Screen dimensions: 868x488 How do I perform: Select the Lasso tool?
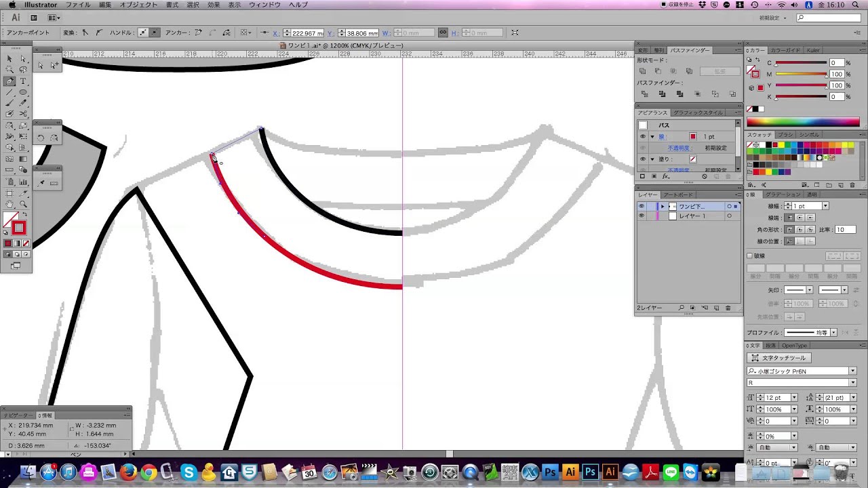point(23,70)
